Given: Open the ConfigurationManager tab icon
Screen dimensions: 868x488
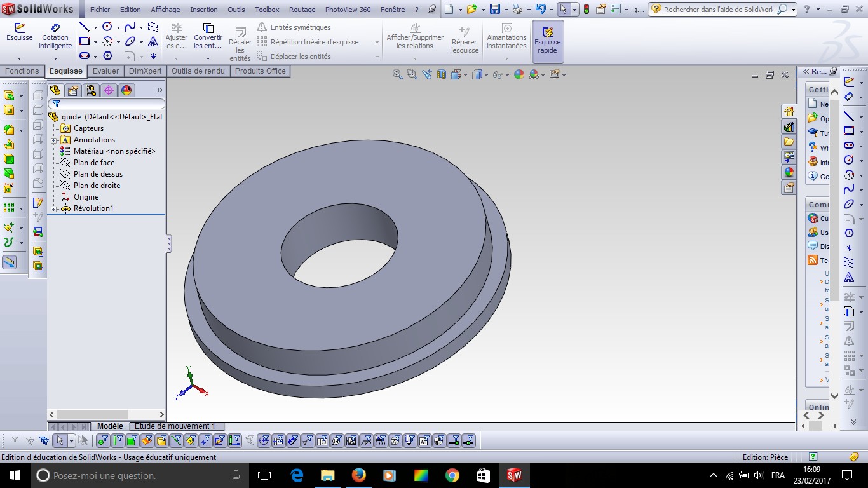Looking at the screenshot, I should pyautogui.click(x=91, y=90).
